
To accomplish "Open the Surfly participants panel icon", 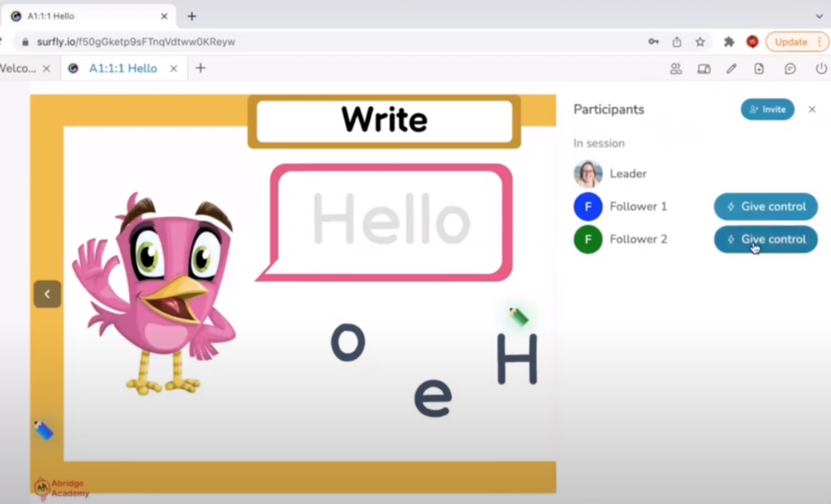I will 676,68.
